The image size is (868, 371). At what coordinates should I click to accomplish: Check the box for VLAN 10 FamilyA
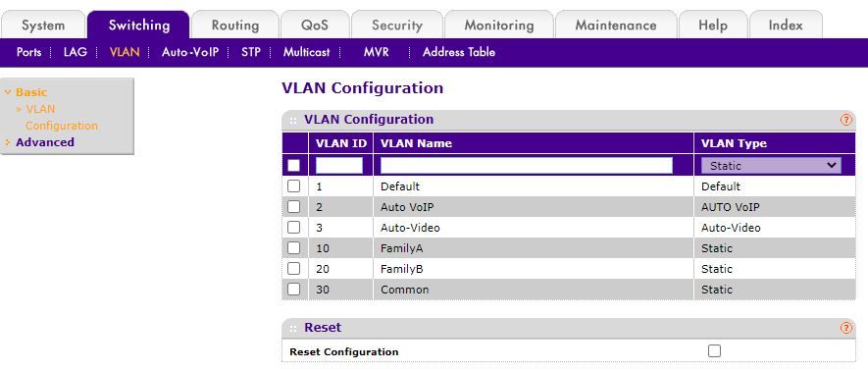coord(294,248)
